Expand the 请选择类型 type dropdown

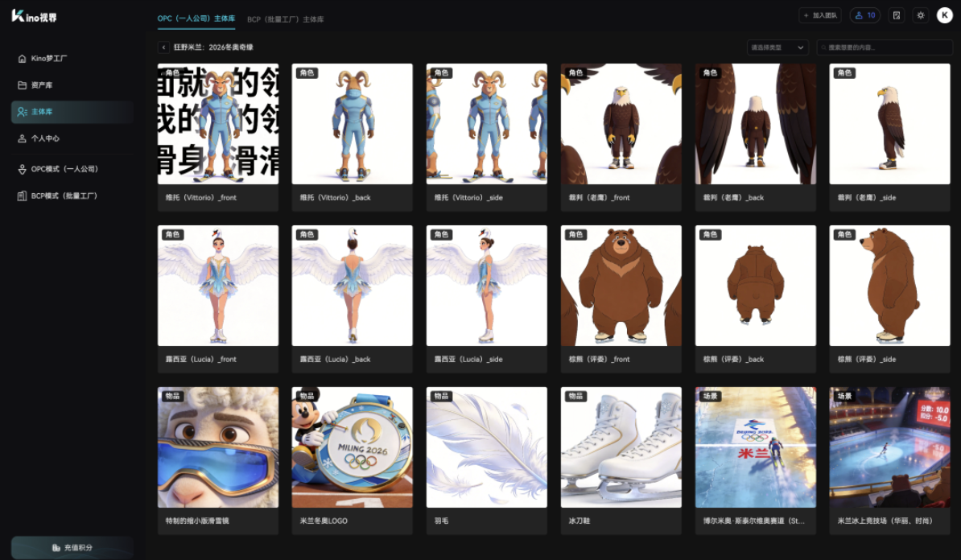pos(777,47)
